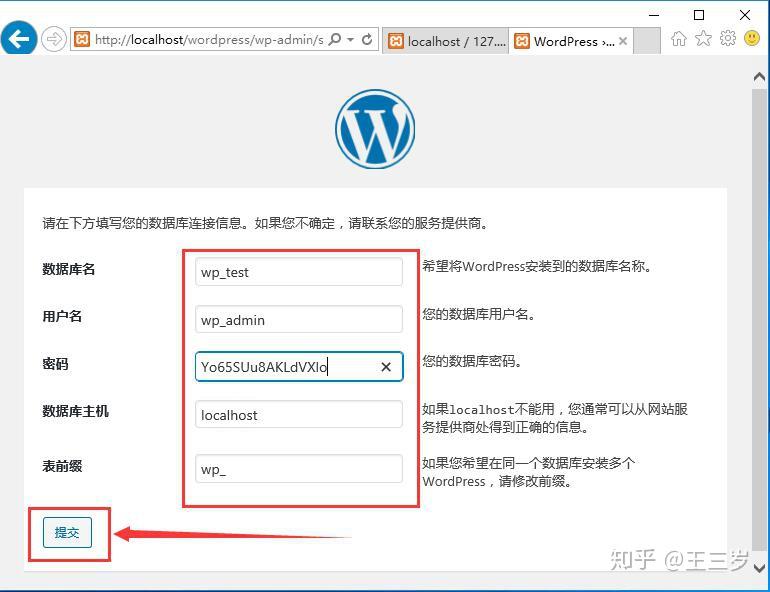770x592 pixels.
Task: Switch to the localhost / 127 tab
Action: pyautogui.click(x=445, y=41)
